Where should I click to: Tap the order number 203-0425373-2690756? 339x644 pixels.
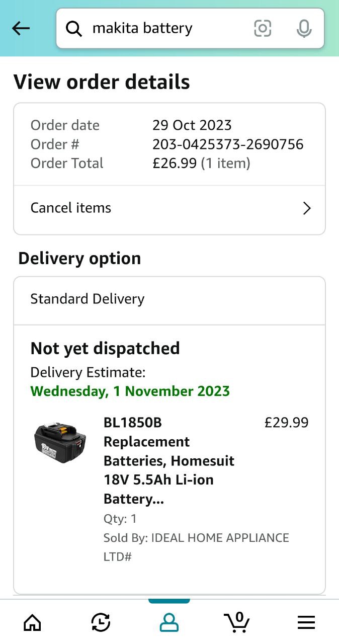(228, 144)
